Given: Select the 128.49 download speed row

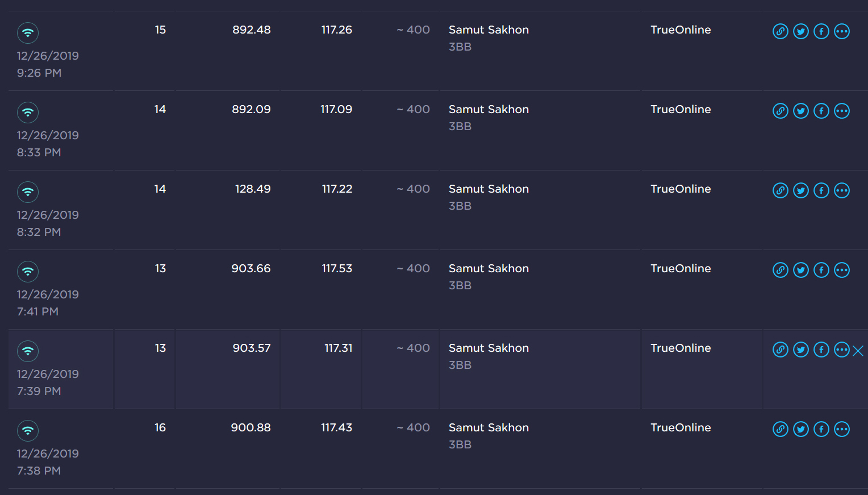Looking at the screenshot, I should pos(253,189).
